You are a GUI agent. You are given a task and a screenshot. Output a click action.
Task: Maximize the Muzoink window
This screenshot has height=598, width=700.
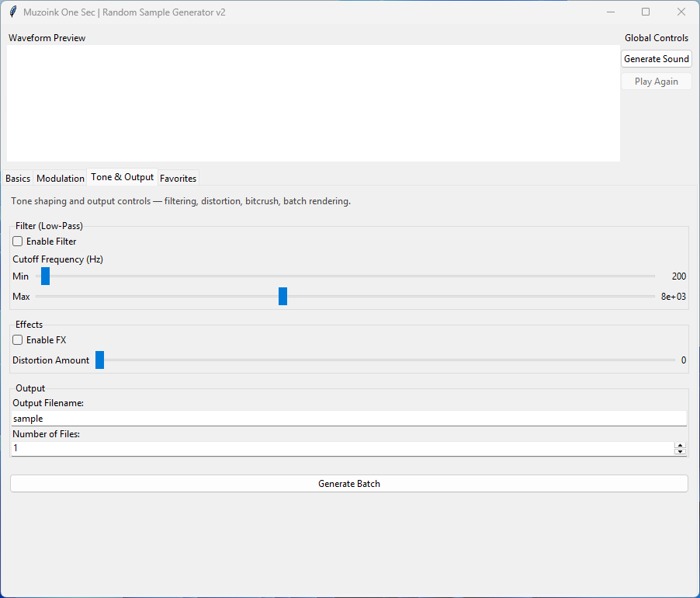click(x=646, y=12)
